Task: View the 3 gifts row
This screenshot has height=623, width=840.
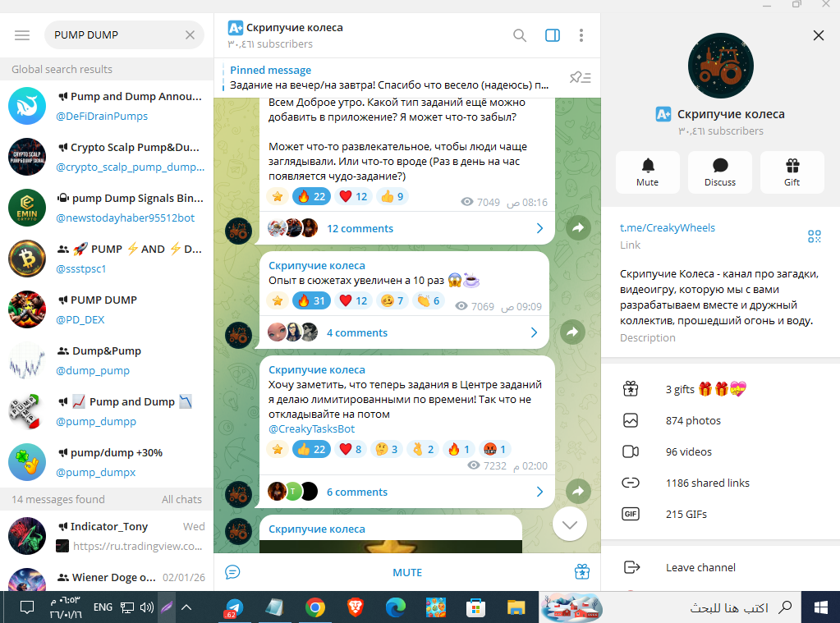Action: [x=721, y=389]
